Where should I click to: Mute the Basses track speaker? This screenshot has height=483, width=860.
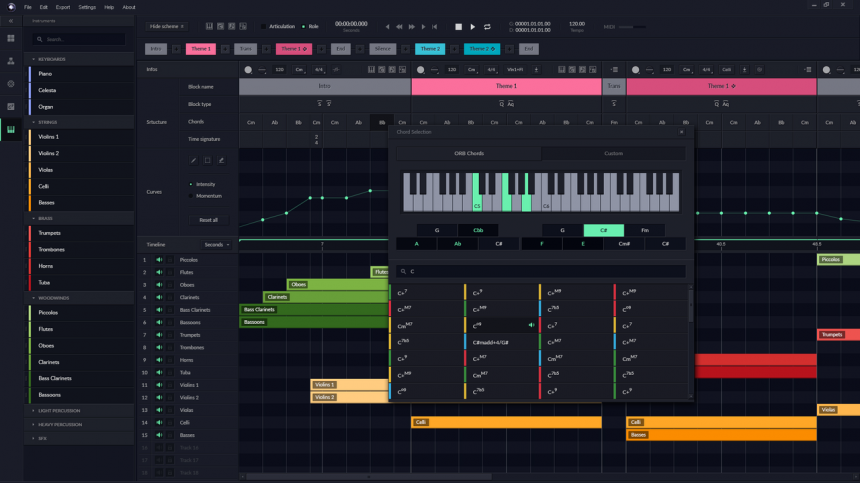[159, 435]
